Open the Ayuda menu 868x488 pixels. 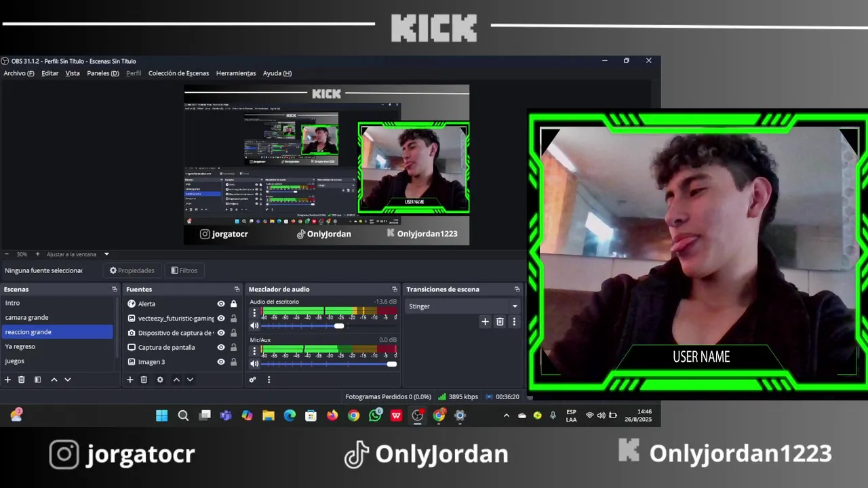pos(277,73)
